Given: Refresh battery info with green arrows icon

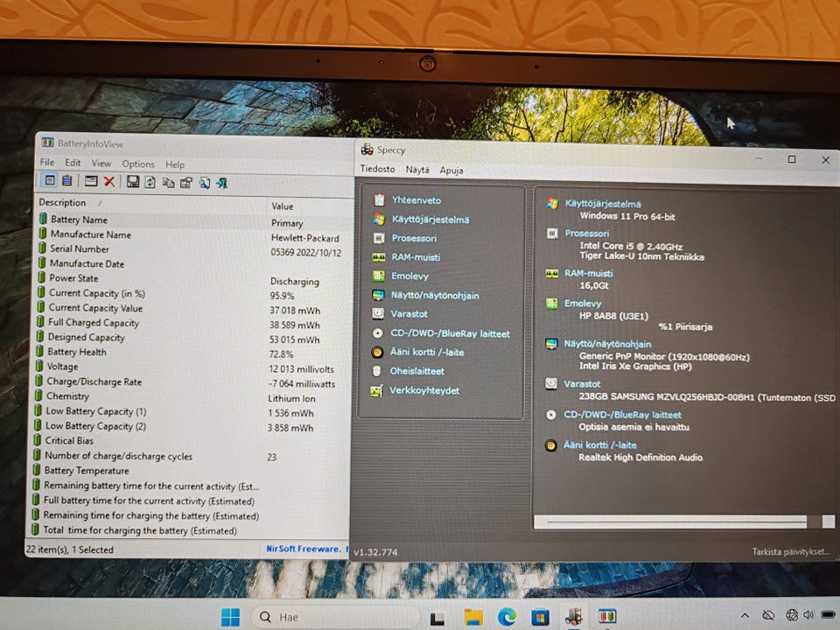Looking at the screenshot, I should pos(150,182).
